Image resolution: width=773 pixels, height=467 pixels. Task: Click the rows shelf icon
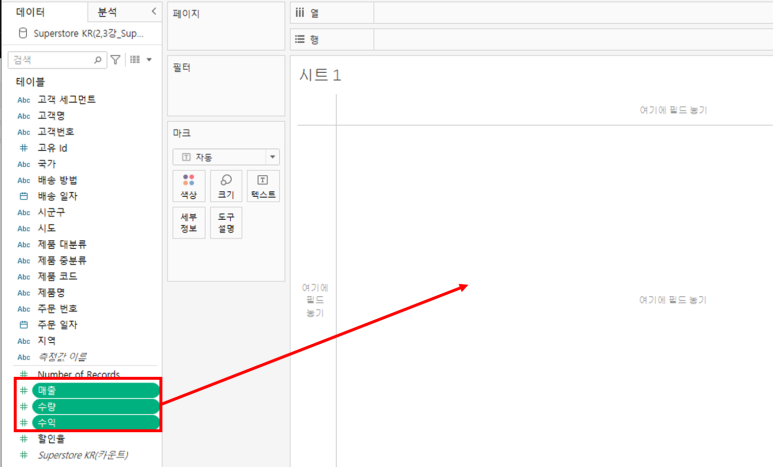click(x=300, y=39)
